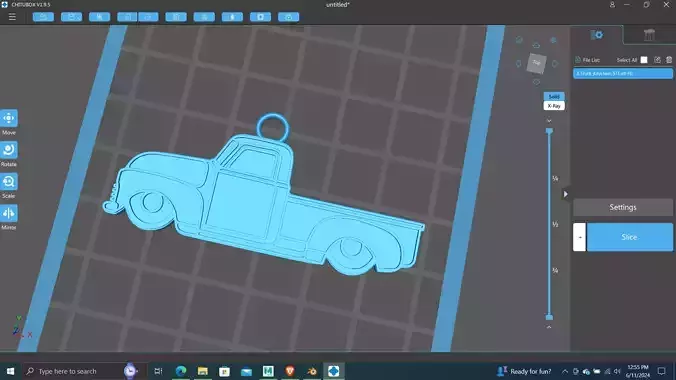Open File Explorer from the taskbar
Viewport: 676px width, 380px height.
pos(203,371)
